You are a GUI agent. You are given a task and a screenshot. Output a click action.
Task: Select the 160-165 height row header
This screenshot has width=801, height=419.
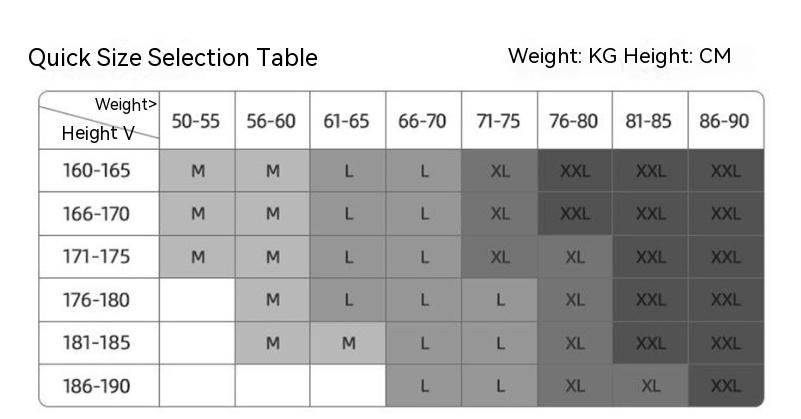(97, 171)
